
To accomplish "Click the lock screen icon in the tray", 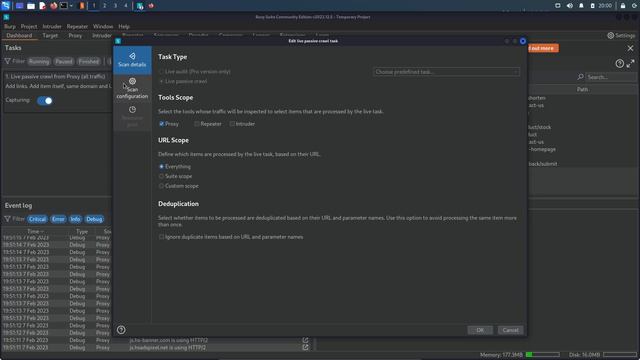I will 623,6.
